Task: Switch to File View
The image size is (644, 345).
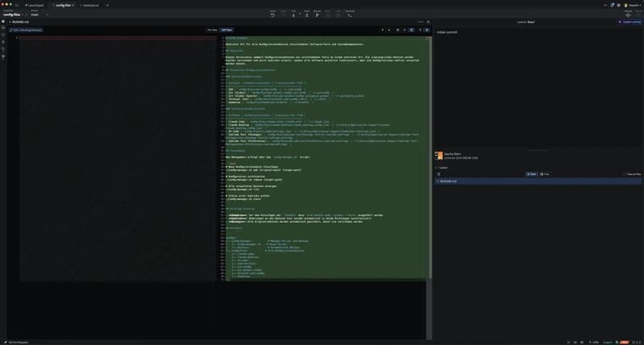Action: coord(212,30)
